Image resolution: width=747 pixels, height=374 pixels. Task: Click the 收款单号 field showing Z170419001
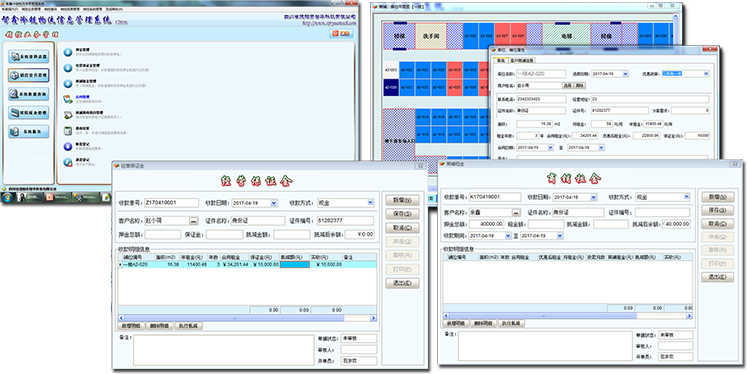pyautogui.click(x=172, y=203)
